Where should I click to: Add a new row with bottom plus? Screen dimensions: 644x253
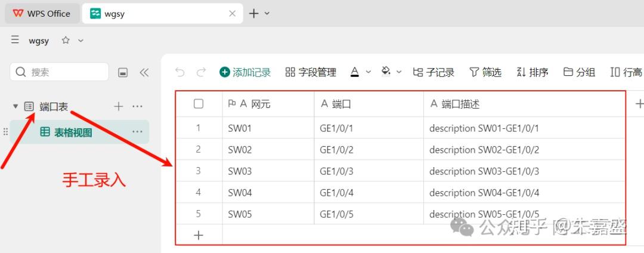point(199,235)
